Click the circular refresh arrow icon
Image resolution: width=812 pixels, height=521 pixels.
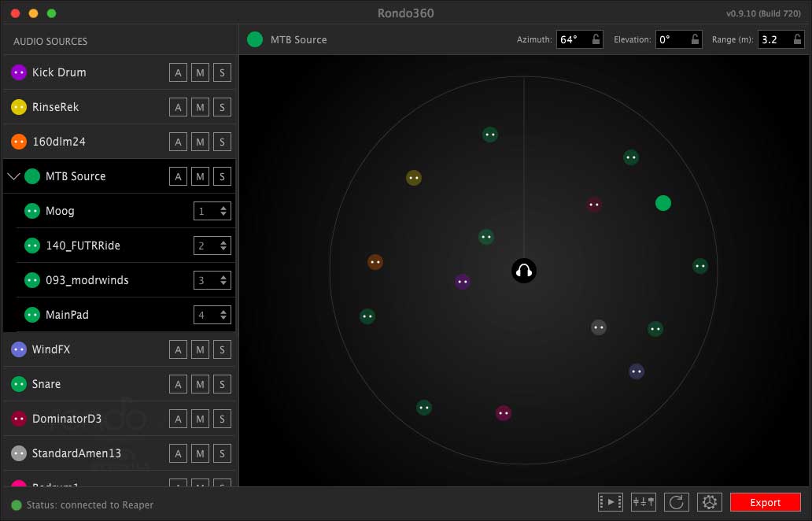[x=676, y=502]
